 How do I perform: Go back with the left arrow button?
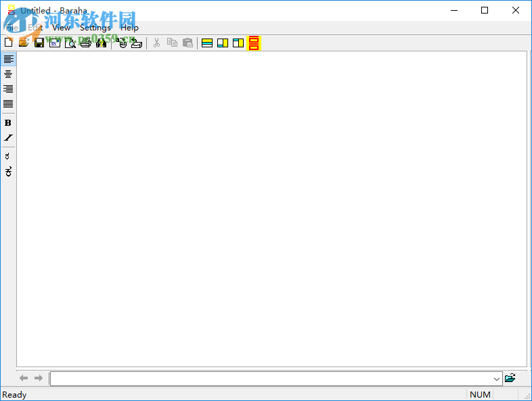pyautogui.click(x=24, y=378)
